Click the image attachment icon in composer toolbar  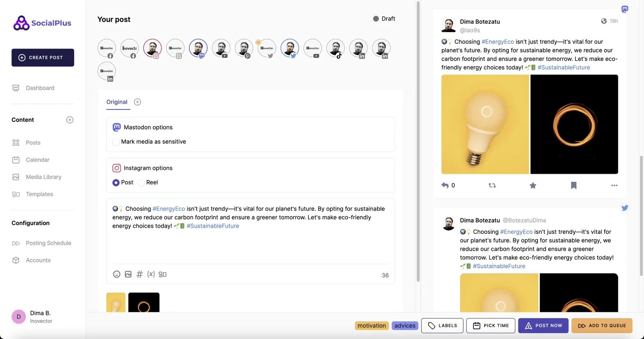[x=128, y=274]
